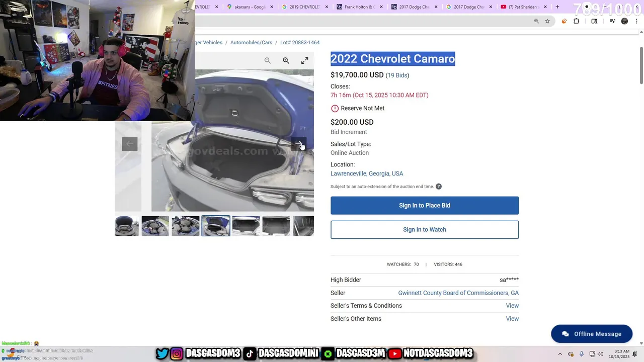Open the Automobiles/Cars breadcrumb link
Screen dimensions: 644x362
click(251, 43)
